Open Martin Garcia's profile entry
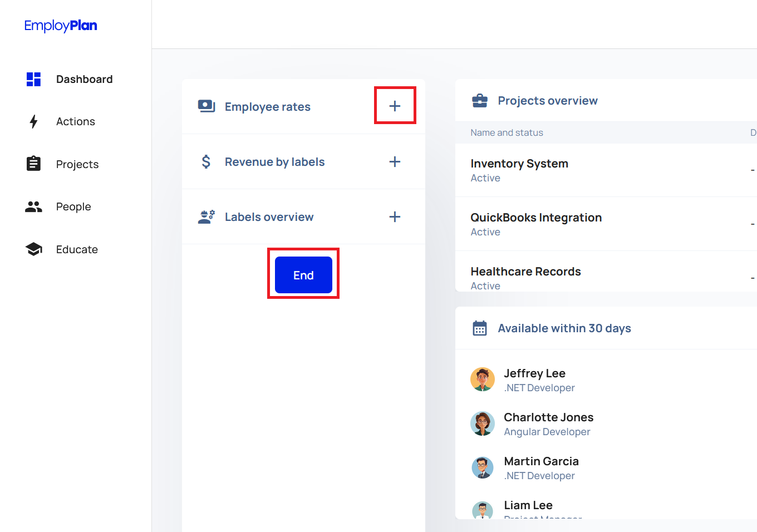Screen dimensions: 757x532 point(540,461)
